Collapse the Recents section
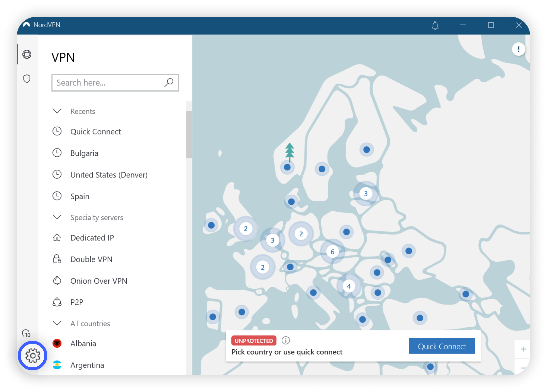Viewport: 547px width, 392px height. click(57, 111)
